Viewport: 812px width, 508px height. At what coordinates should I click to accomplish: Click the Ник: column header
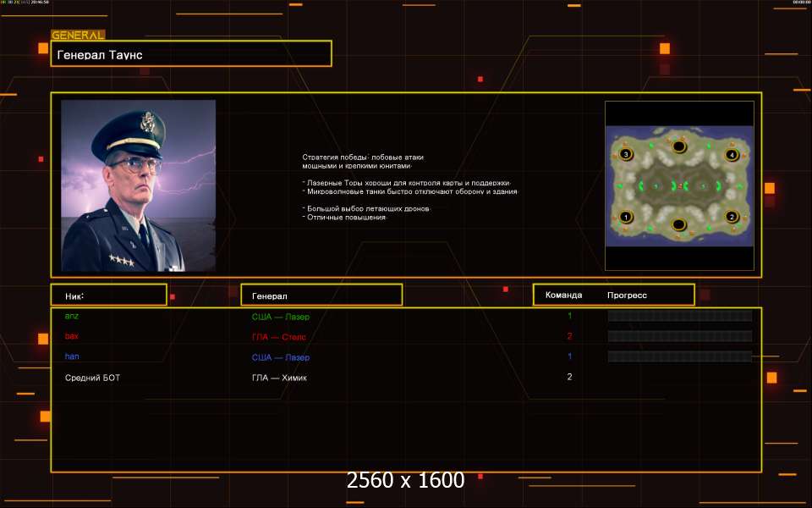pyautogui.click(x=108, y=295)
